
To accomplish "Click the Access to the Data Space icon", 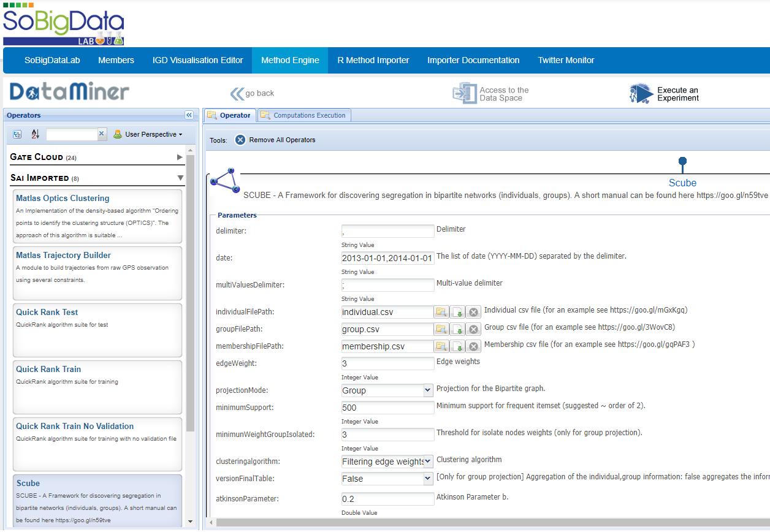I will point(464,93).
